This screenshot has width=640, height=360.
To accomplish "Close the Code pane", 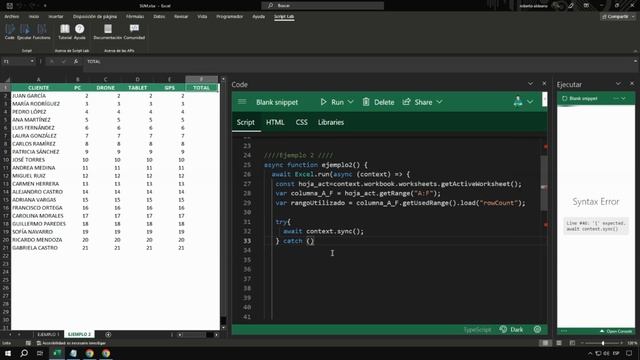I will (x=544, y=83).
